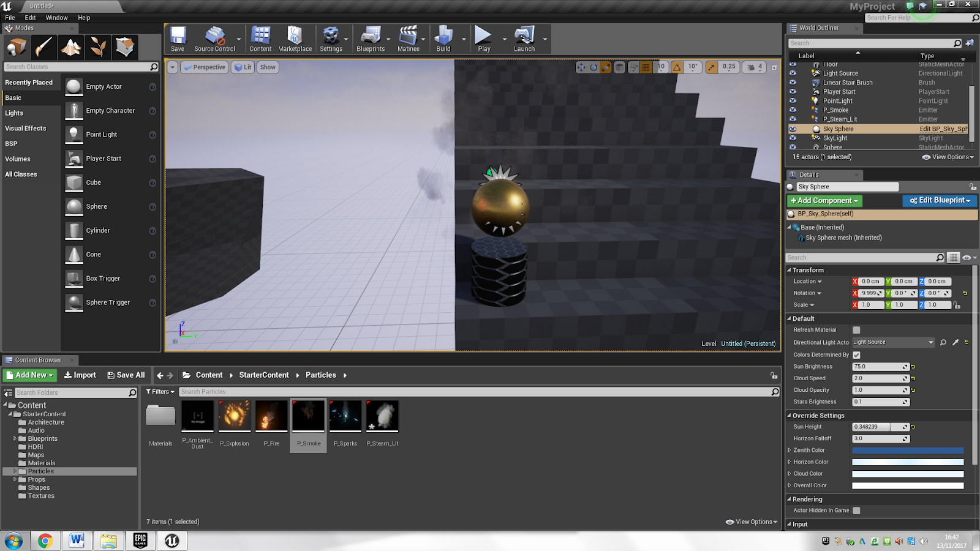This screenshot has height=551, width=980.
Task: Click the Save toolbar icon
Action: point(178,39)
